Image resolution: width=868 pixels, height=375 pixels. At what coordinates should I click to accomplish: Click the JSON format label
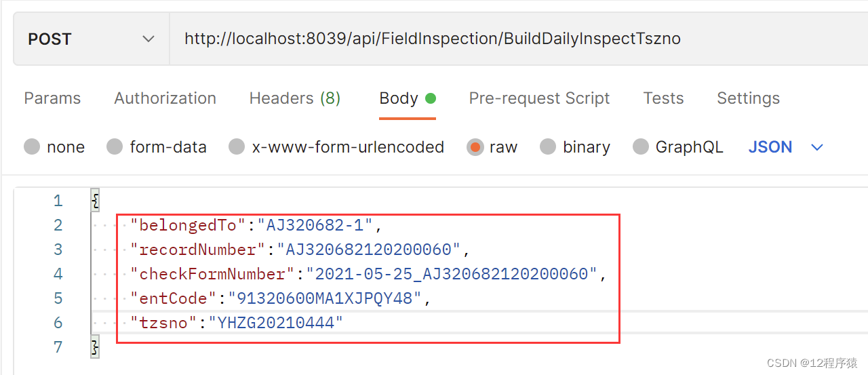(x=770, y=147)
